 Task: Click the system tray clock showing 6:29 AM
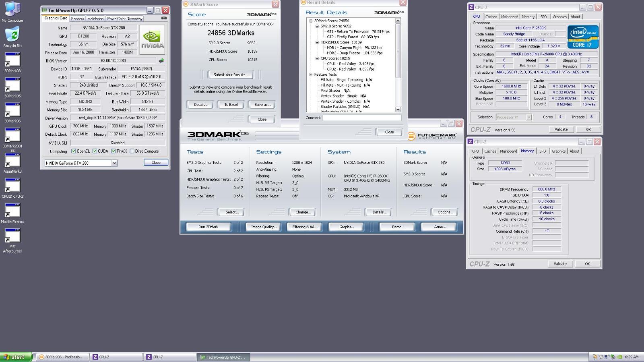pyautogui.click(x=632, y=357)
